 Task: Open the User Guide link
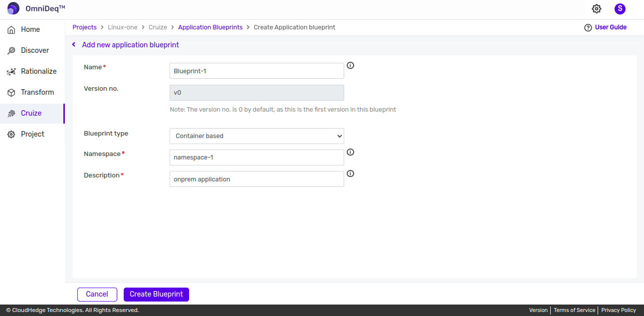click(x=611, y=27)
